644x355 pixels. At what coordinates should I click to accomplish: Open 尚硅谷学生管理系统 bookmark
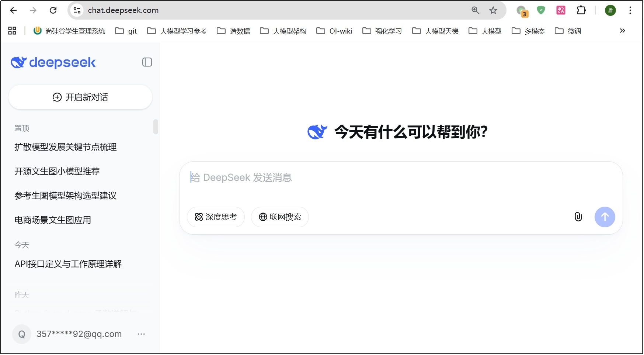coord(69,31)
